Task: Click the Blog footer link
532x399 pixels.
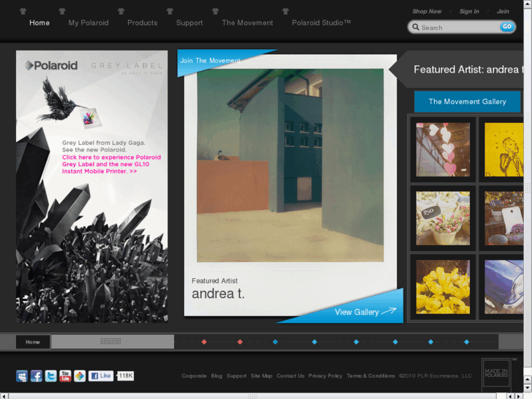Action: [217, 376]
